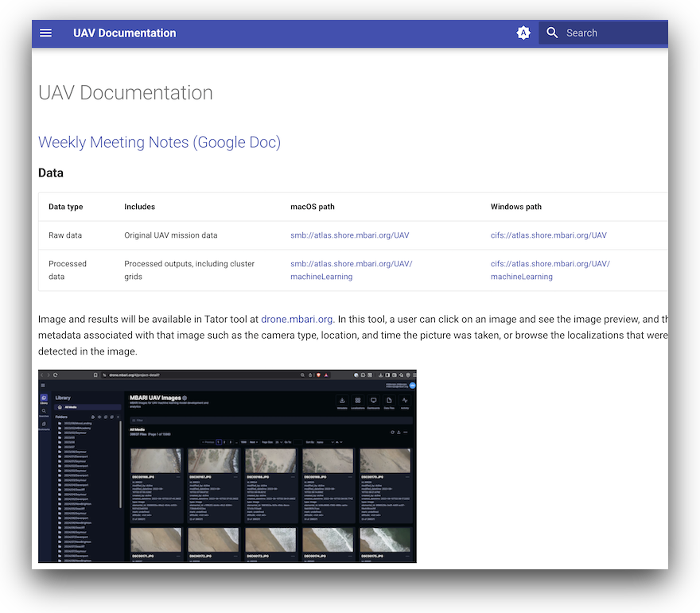Open Weekly Meeting Notes (Google Doc) link
Image resolution: width=700 pixels, height=613 pixels.
coord(159,142)
